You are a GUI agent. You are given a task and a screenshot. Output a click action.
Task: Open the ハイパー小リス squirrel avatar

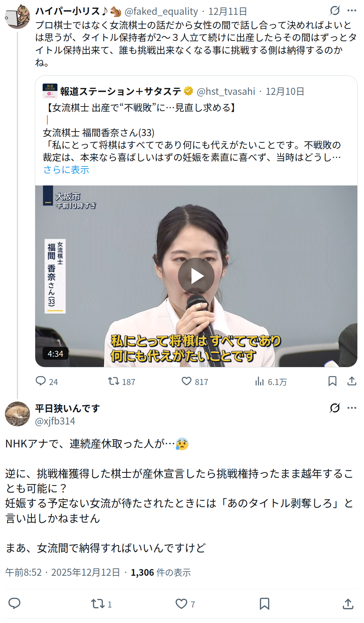(17, 16)
